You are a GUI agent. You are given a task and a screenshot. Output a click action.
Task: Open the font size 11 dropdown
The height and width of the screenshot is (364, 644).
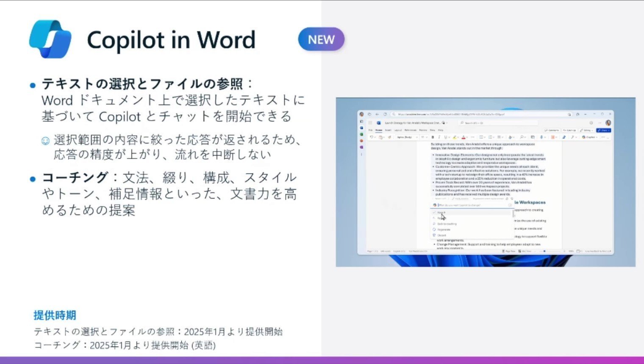[424, 137]
